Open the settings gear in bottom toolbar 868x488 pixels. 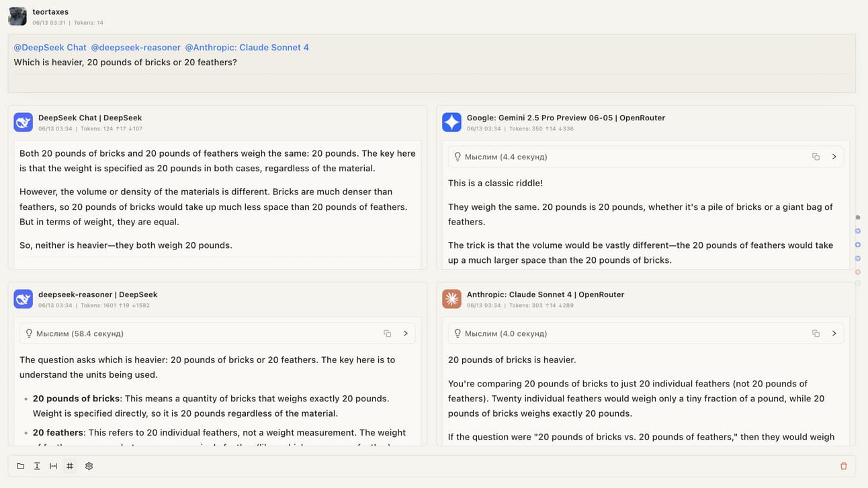(x=89, y=466)
